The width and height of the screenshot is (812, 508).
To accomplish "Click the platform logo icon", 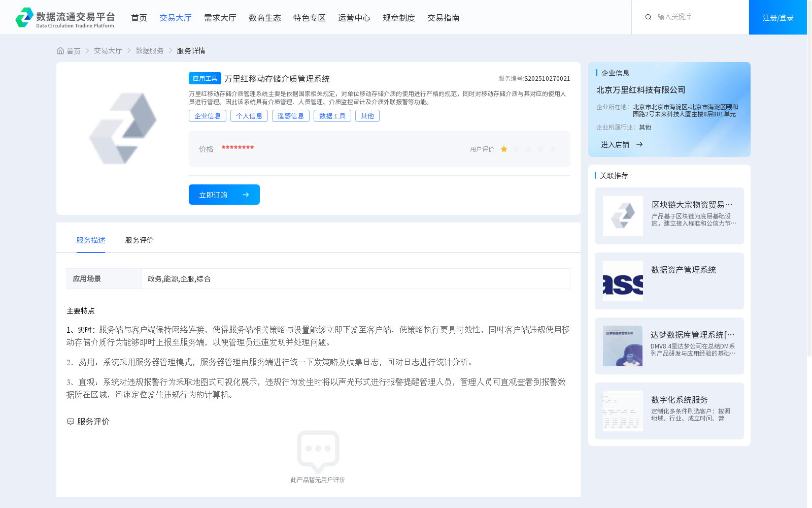I will (x=24, y=17).
